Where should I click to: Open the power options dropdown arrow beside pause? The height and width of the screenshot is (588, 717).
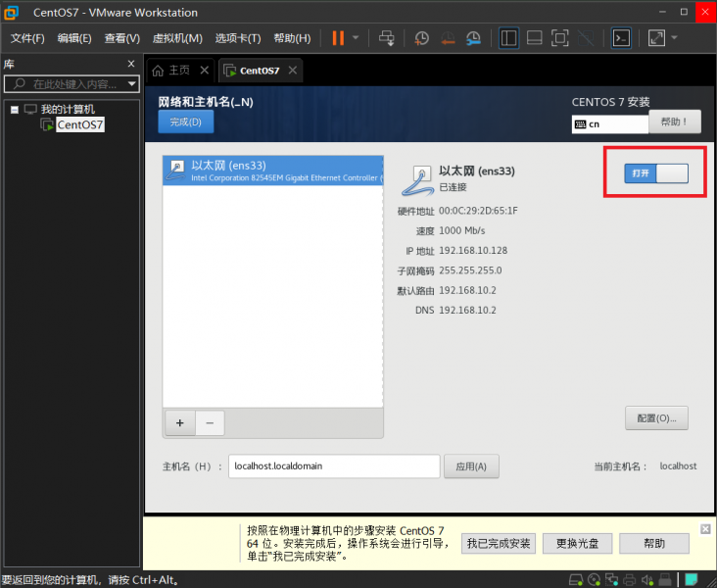pos(356,38)
